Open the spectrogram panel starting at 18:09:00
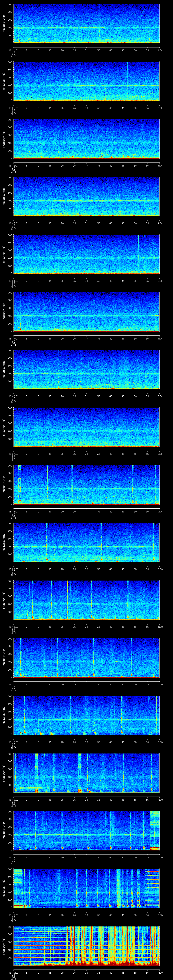The height and width of the screenshot is (980, 173). coord(87,543)
